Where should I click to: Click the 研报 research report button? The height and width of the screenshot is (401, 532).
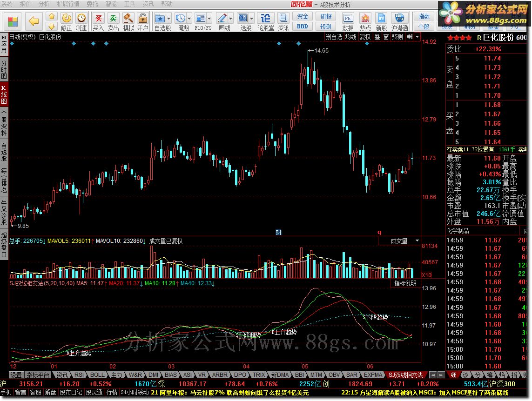(x=326, y=16)
